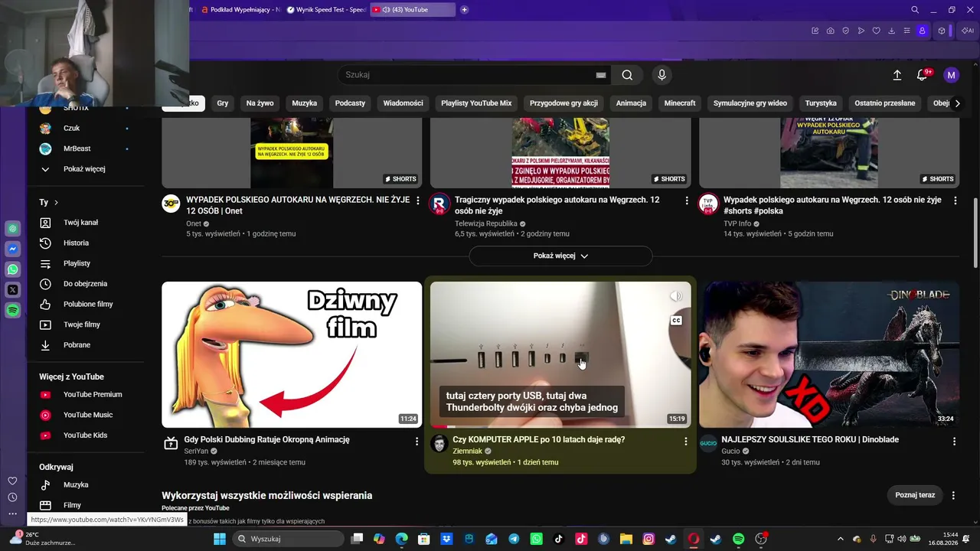Open Telegram from the taskbar
This screenshot has height=551, width=980.
click(514, 539)
